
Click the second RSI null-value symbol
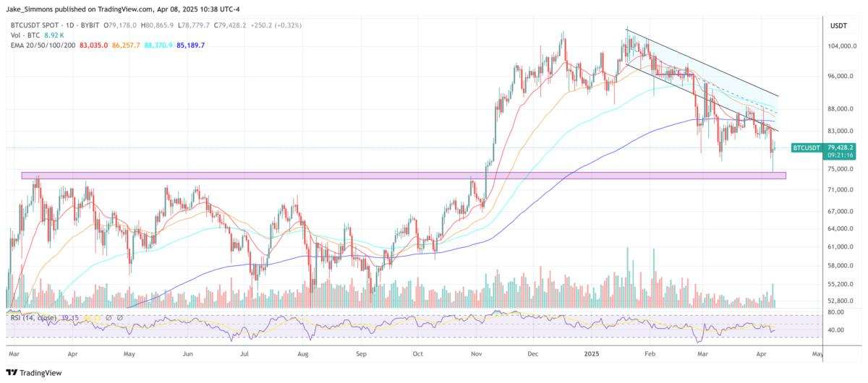(120, 317)
